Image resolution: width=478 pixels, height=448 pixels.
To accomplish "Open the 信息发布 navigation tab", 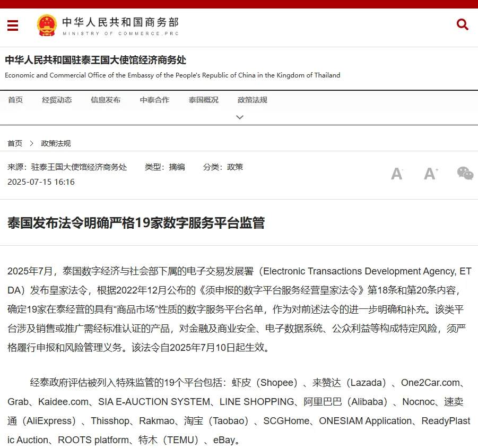I will click(x=106, y=100).
